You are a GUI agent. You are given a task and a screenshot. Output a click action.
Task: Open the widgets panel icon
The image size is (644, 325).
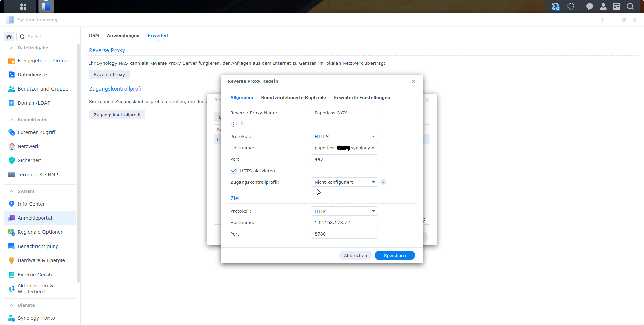617,6
